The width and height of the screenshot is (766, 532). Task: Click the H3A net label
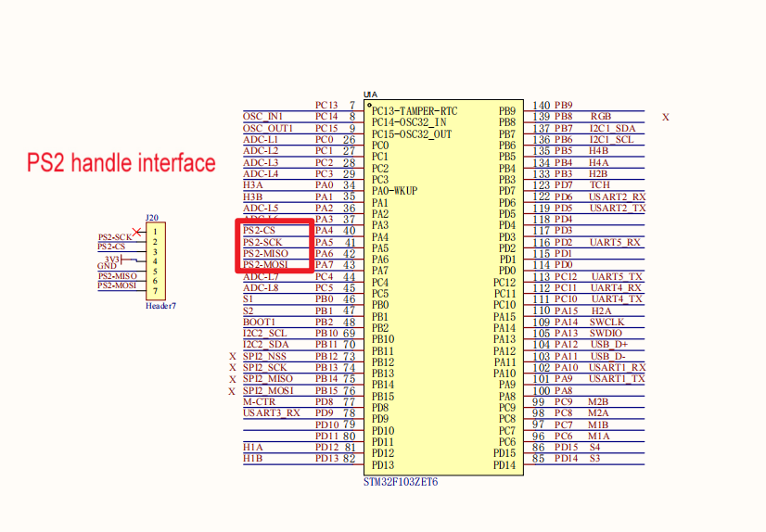(253, 185)
